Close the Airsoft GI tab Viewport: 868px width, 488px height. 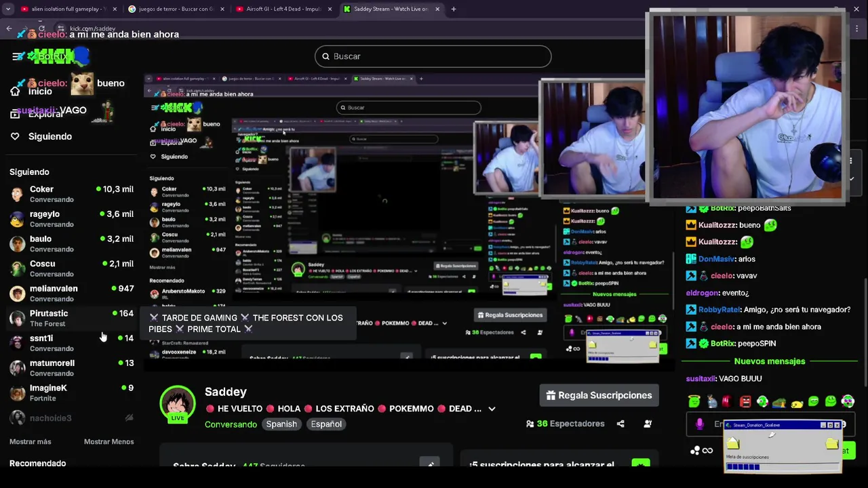[330, 9]
